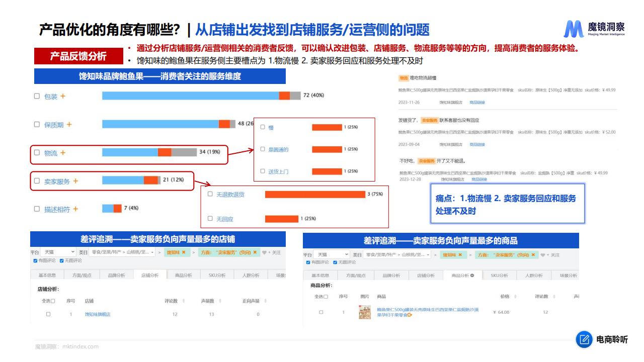Sort product table by 价格 arrows
644x362 pixels.
[x=515, y=297]
